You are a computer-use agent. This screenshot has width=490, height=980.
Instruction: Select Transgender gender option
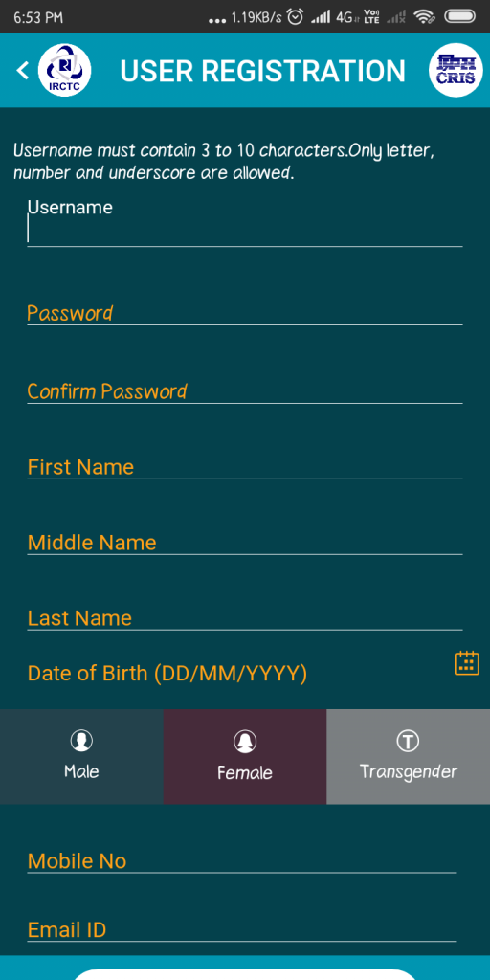tap(408, 756)
